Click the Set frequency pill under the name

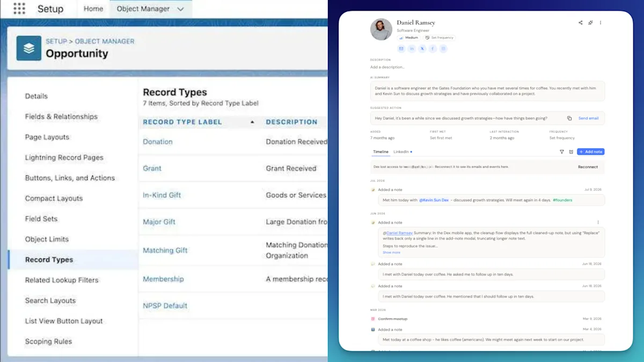pos(440,38)
